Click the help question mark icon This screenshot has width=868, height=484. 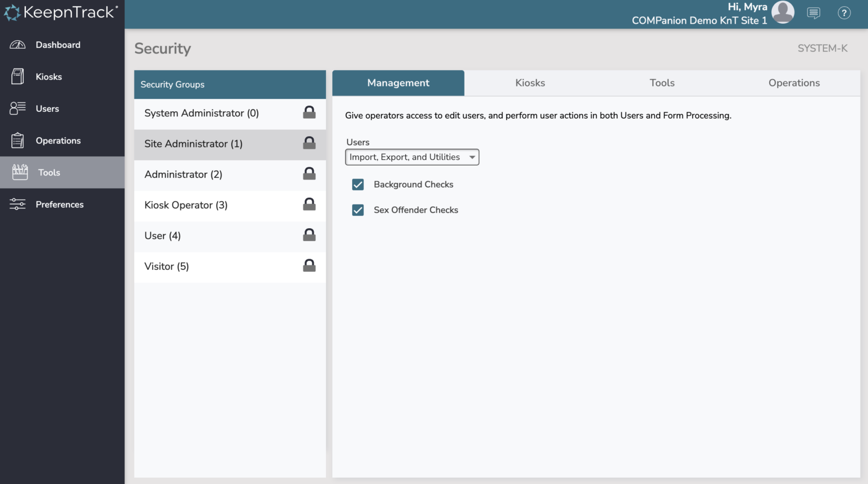tap(844, 12)
